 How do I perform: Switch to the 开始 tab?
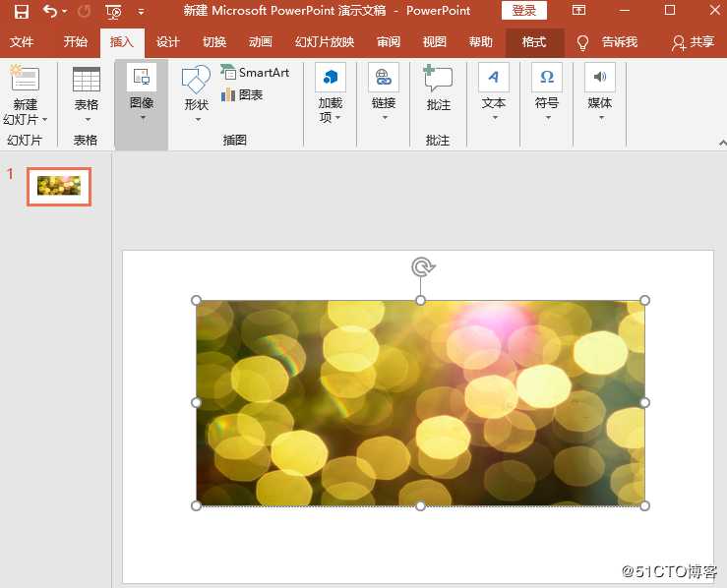pos(76,42)
